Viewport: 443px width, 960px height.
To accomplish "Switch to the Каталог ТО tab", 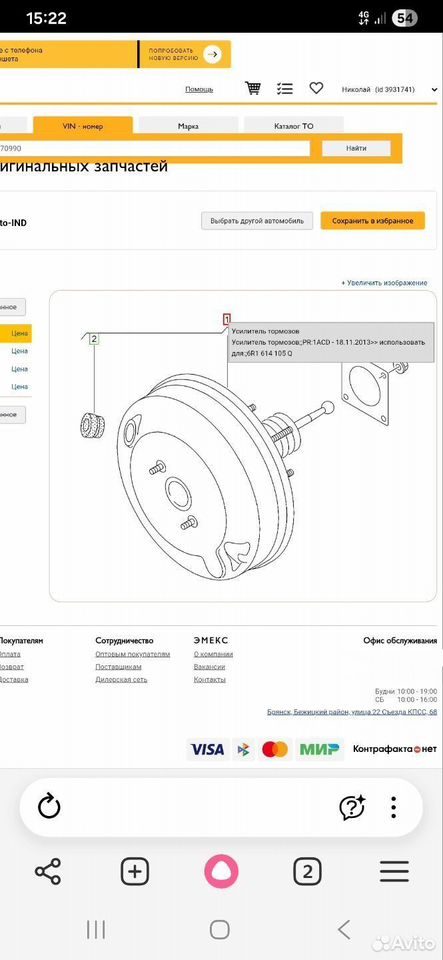I will [x=293, y=126].
